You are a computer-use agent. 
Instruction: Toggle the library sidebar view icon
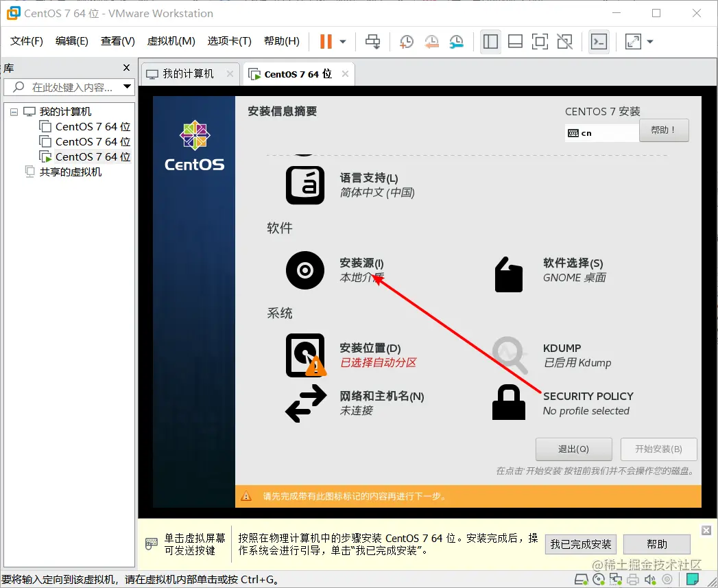pos(490,42)
